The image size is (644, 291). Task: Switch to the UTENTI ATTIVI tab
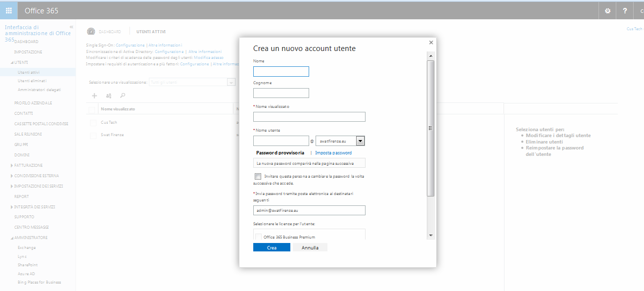pyautogui.click(x=150, y=31)
